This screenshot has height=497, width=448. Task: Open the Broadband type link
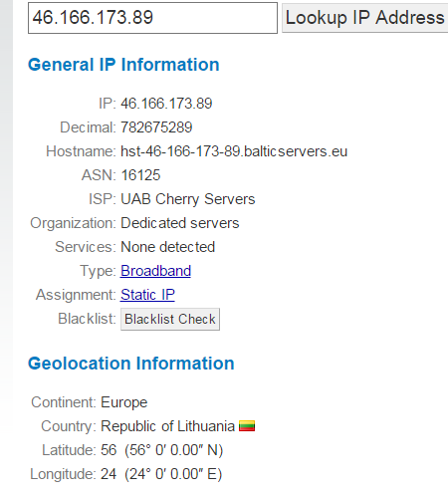155,271
